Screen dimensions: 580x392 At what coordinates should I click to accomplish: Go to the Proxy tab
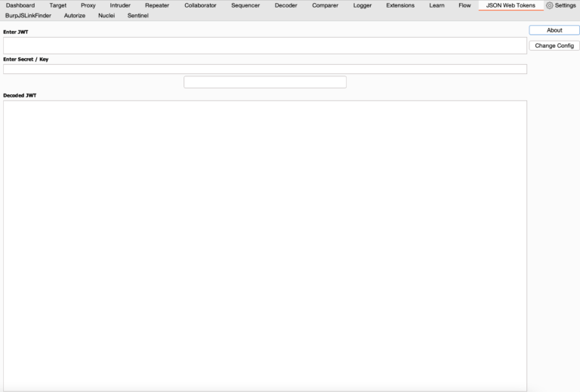click(x=88, y=5)
